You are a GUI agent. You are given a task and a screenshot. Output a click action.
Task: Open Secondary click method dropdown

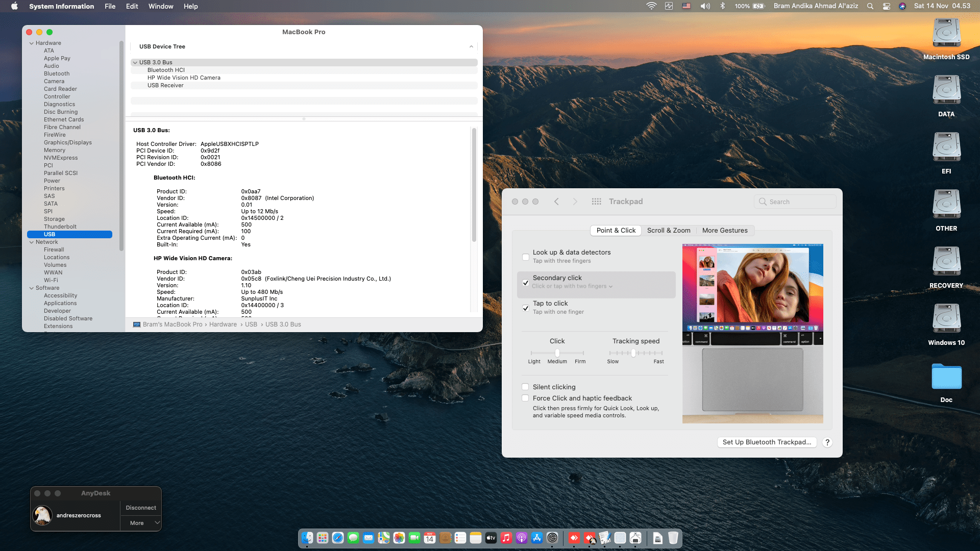tap(572, 286)
